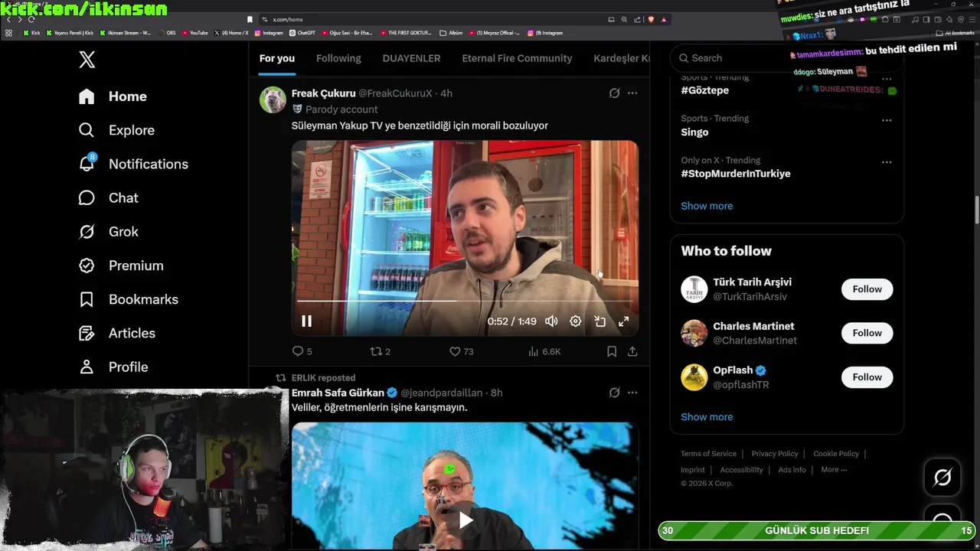This screenshot has width=980, height=551.
Task: Open the Singo trend
Action: coord(694,132)
